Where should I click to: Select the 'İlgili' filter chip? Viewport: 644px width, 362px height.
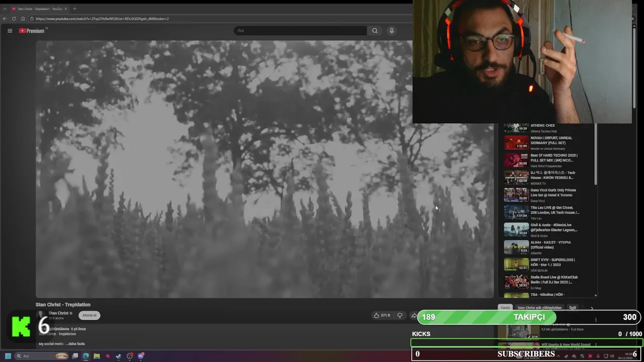[x=573, y=308]
